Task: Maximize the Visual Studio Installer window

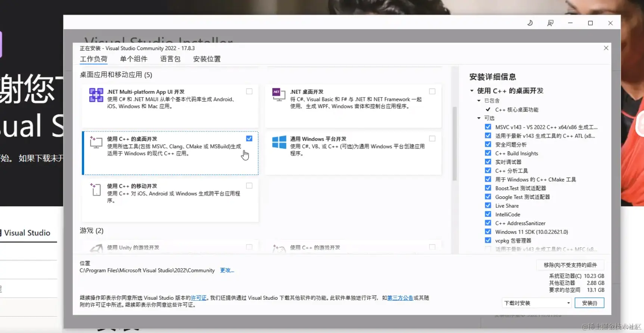Action: pyautogui.click(x=590, y=23)
